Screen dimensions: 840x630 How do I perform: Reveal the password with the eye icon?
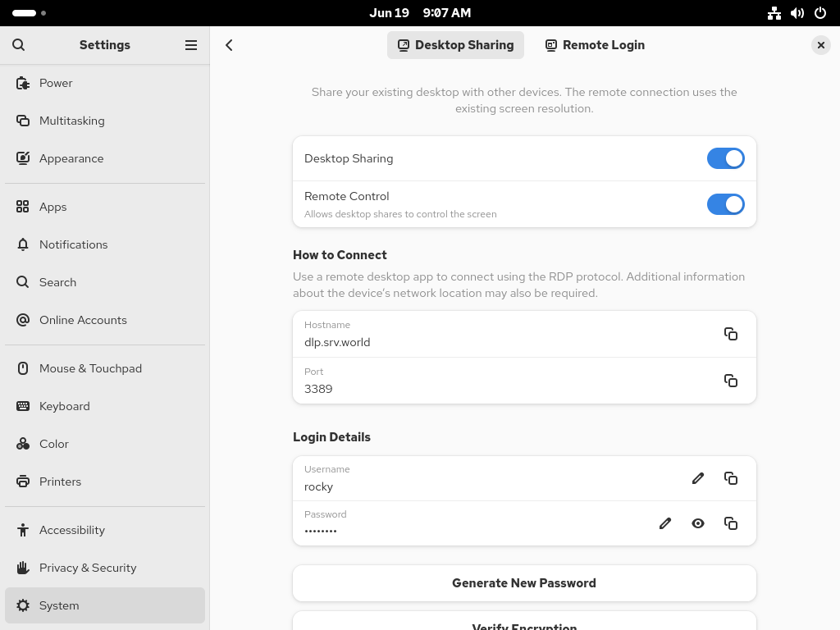click(698, 523)
